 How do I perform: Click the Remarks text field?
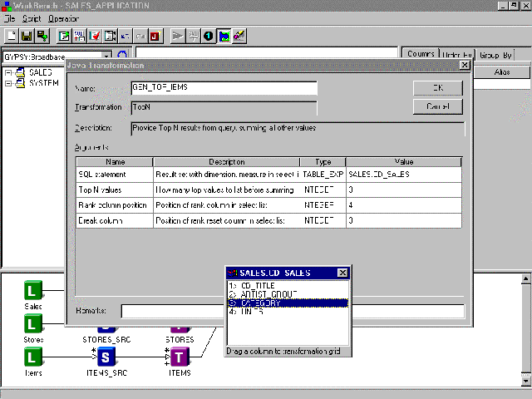291,311
